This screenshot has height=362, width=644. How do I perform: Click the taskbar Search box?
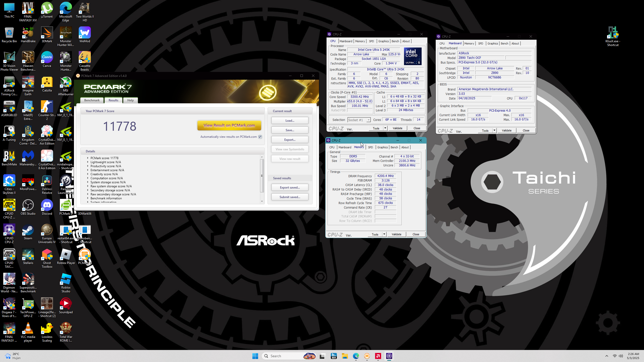(289, 356)
